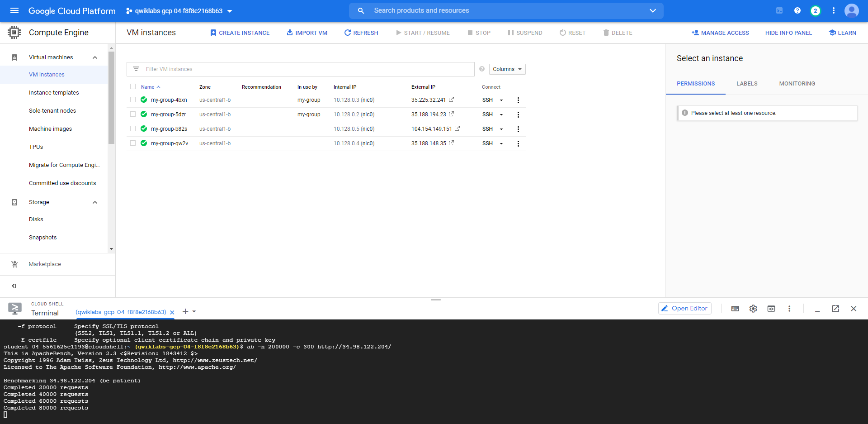This screenshot has height=424, width=868.
Task: Click the Search products and resources field
Action: [x=506, y=10]
